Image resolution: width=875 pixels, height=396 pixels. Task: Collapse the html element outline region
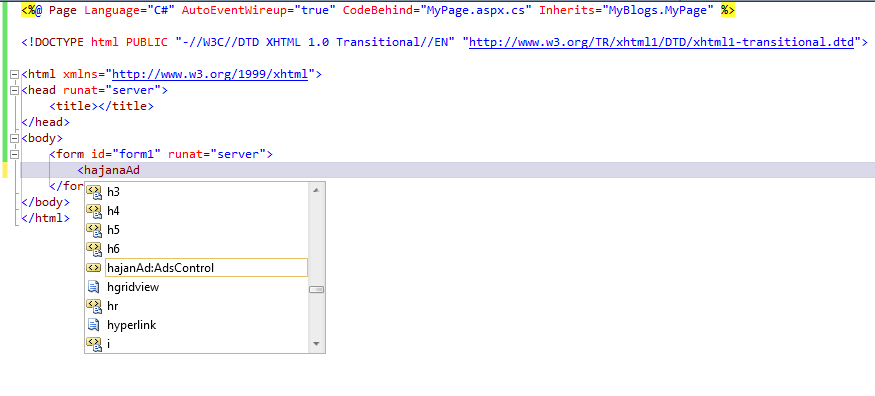(15, 74)
